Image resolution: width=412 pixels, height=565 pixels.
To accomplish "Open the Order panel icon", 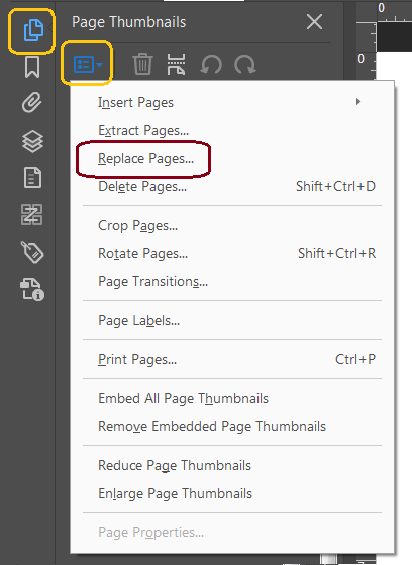I will [32, 214].
